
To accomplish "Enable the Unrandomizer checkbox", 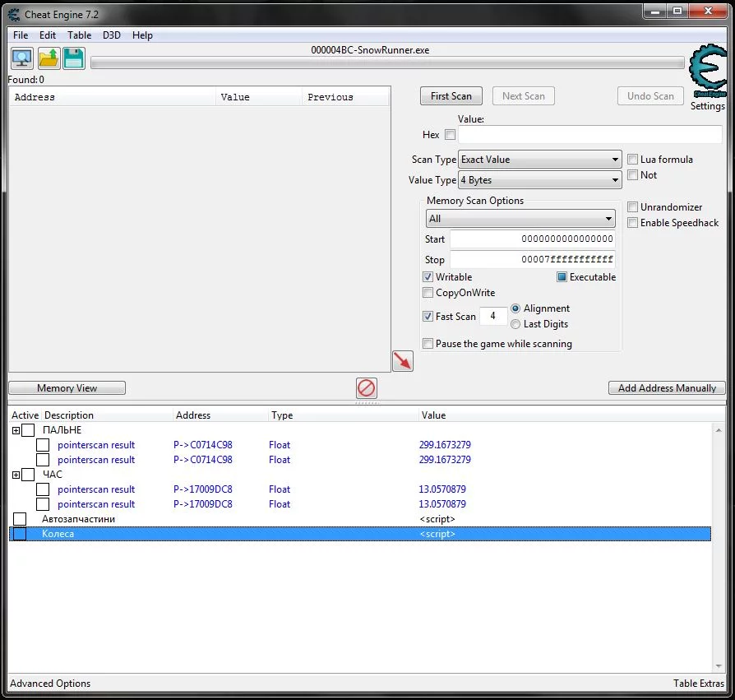I will pos(632,206).
